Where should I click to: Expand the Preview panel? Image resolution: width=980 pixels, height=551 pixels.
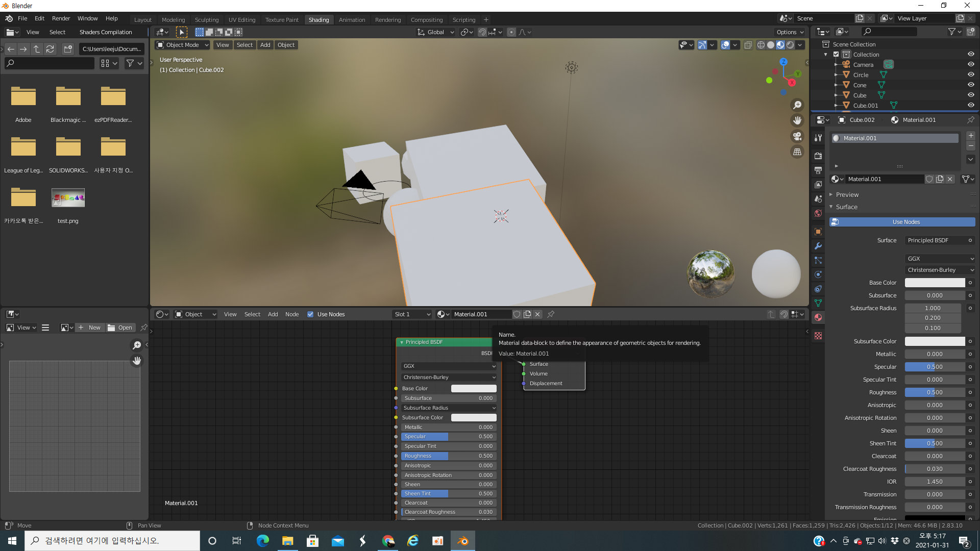click(x=847, y=195)
